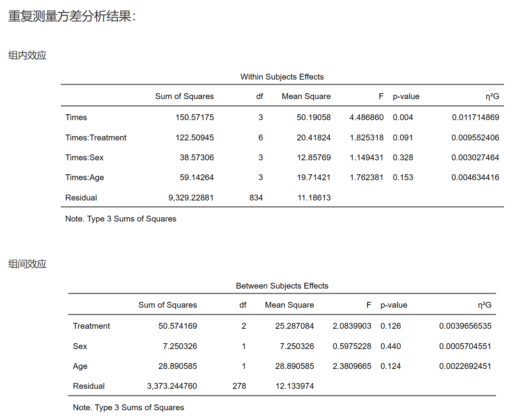
Task: Click the Treatment row label in between-subjects table
Action: (92, 326)
